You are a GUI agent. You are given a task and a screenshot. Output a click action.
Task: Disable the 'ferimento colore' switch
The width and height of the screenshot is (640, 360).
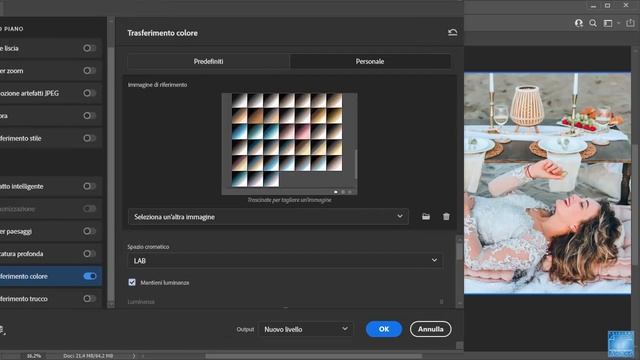89,276
